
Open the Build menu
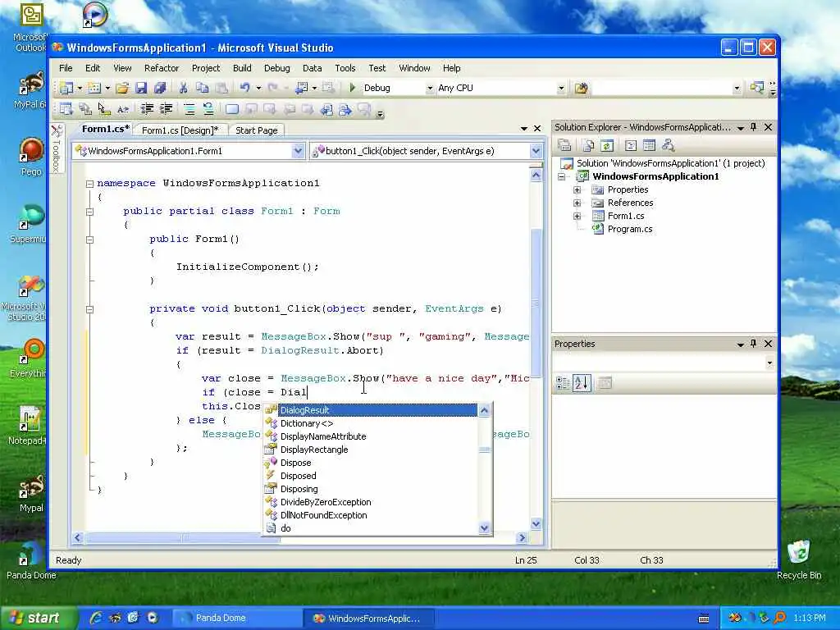click(x=242, y=68)
